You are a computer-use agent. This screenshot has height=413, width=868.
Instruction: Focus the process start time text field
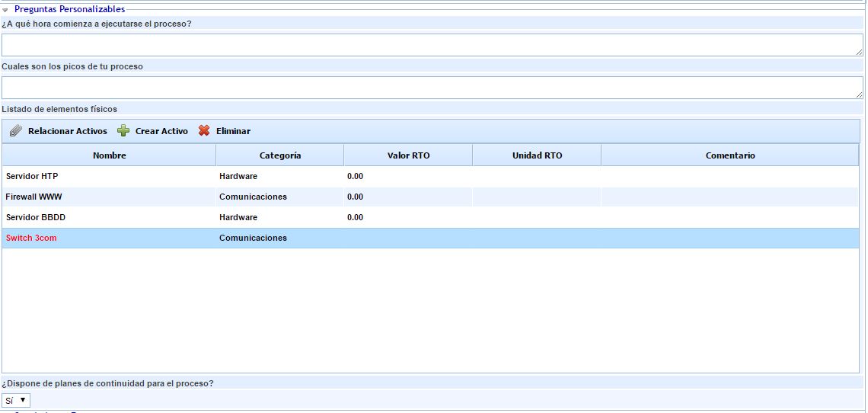coord(431,45)
